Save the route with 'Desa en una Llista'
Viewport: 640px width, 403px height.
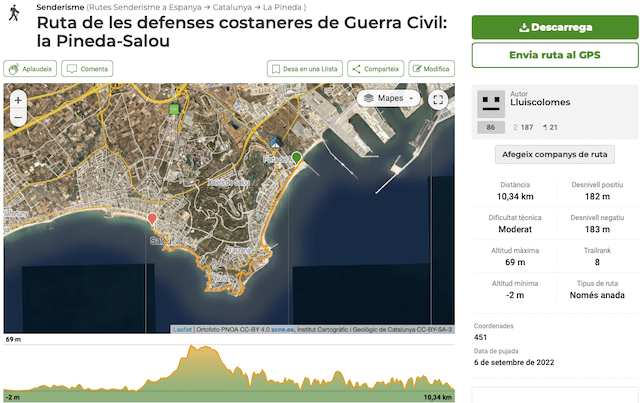click(x=304, y=69)
